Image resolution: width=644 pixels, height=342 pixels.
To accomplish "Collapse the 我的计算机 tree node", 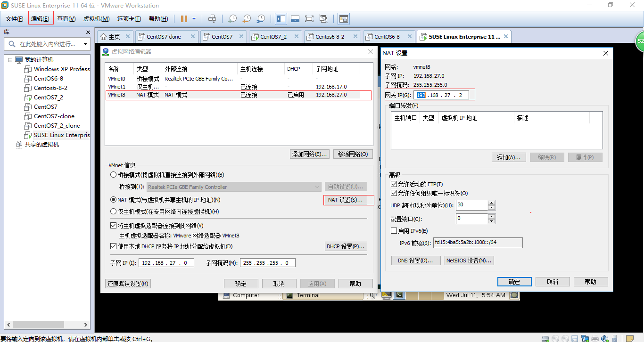I will click(10, 60).
